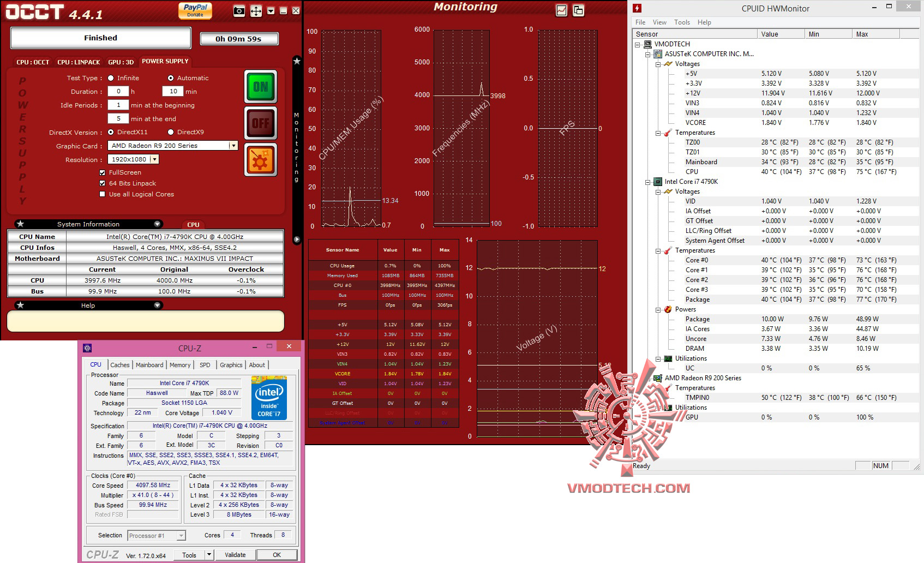Collapse the VMODTECH tree node
924x563 pixels.
tap(637, 45)
